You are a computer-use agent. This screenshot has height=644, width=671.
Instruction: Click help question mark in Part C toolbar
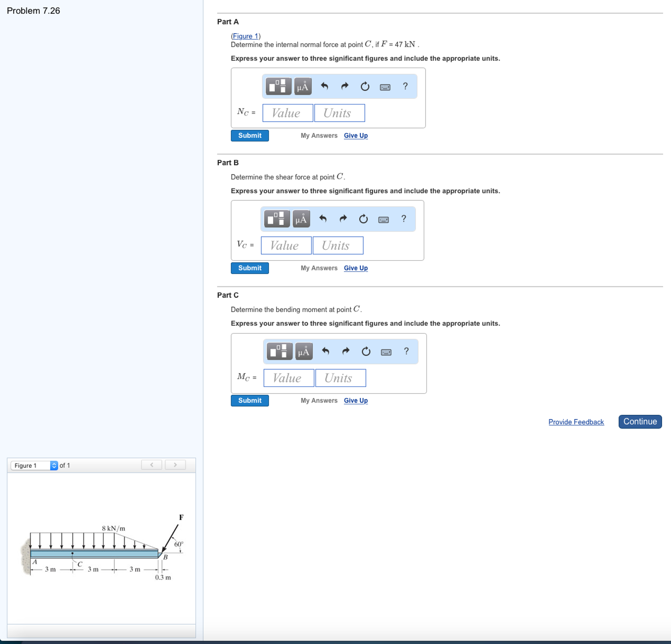click(x=406, y=351)
